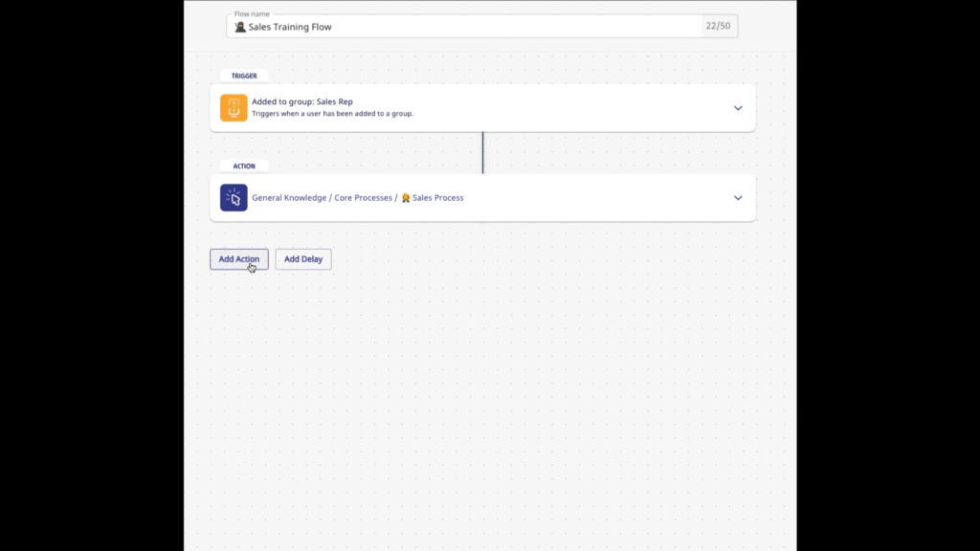Open the action card dropdown arrow

pos(737,198)
